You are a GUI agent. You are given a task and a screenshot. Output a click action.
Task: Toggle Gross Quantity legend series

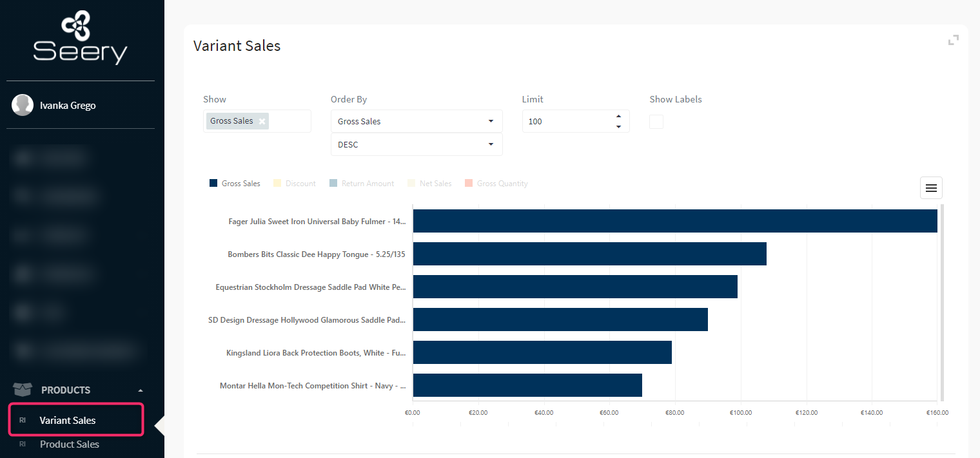pos(496,184)
